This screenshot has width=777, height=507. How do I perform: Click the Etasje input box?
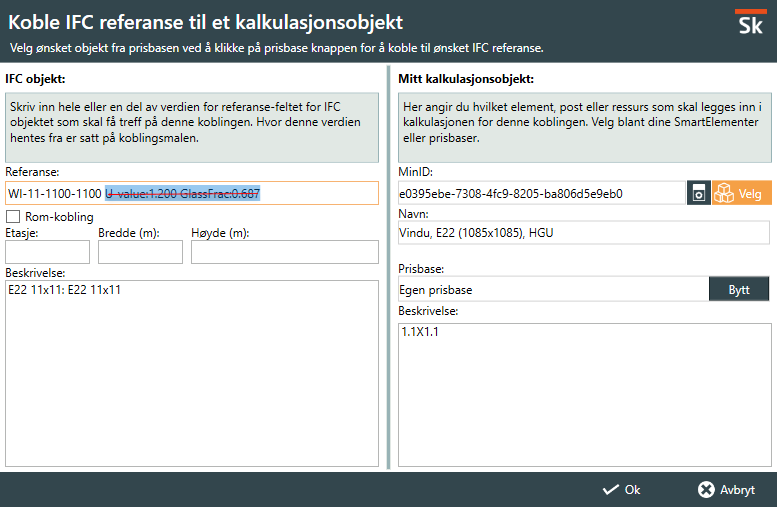point(47,252)
